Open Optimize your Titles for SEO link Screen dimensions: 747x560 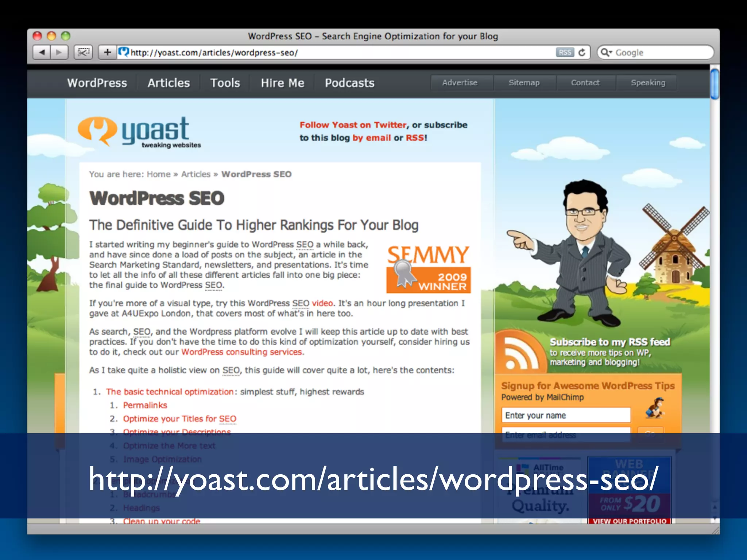click(180, 419)
